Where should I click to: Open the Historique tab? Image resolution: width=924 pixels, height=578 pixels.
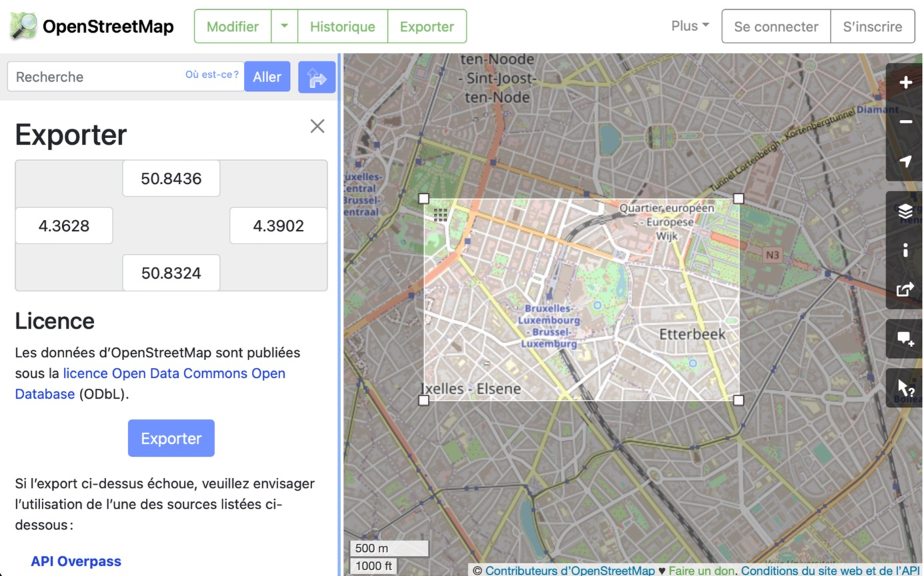point(342,26)
